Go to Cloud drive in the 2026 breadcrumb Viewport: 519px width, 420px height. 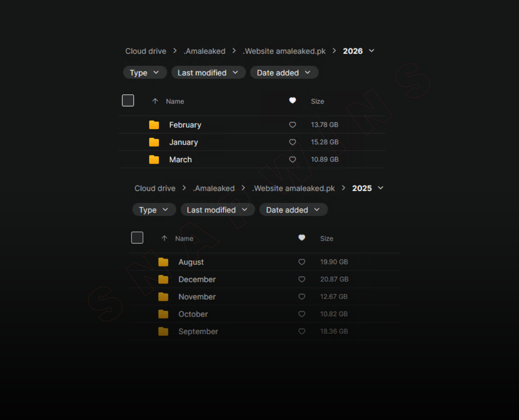pyautogui.click(x=146, y=51)
